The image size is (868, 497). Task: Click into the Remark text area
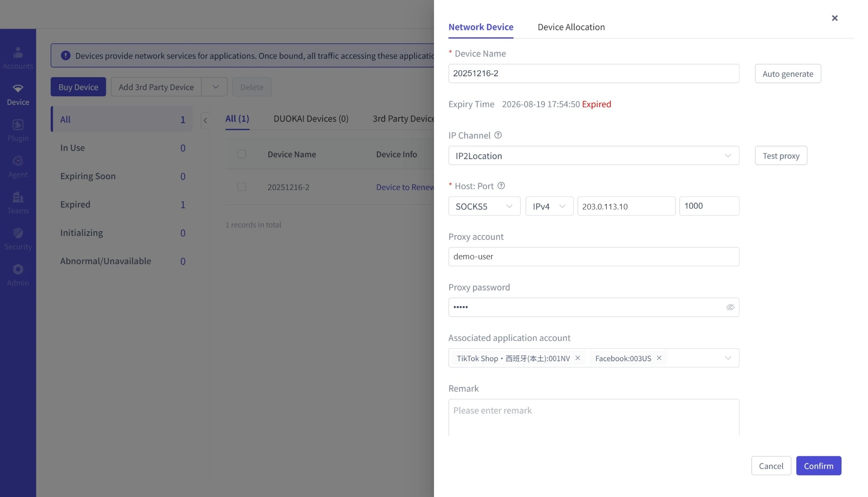pos(594,417)
